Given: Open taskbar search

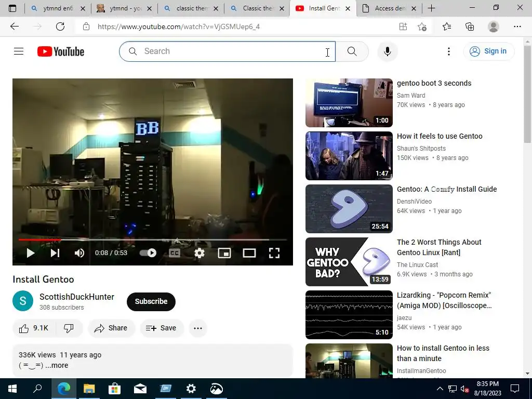Looking at the screenshot, I should (37, 389).
